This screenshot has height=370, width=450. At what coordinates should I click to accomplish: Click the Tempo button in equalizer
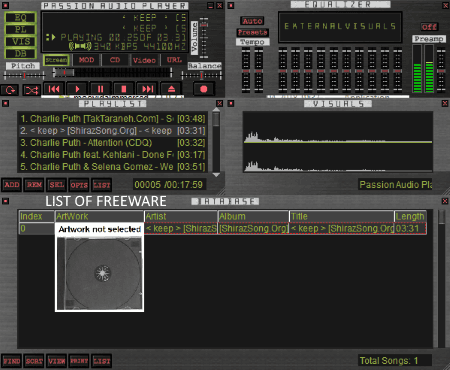point(252,42)
